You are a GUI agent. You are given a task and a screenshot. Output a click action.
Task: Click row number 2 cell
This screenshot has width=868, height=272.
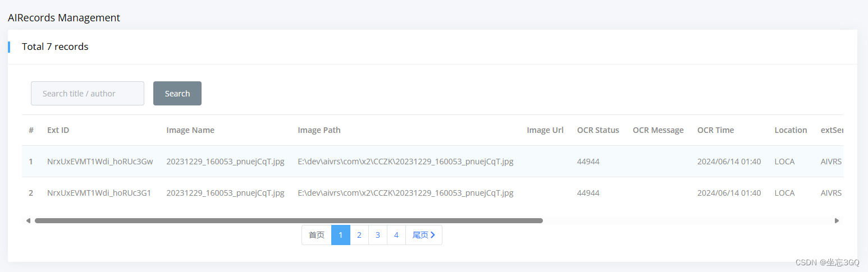click(31, 193)
